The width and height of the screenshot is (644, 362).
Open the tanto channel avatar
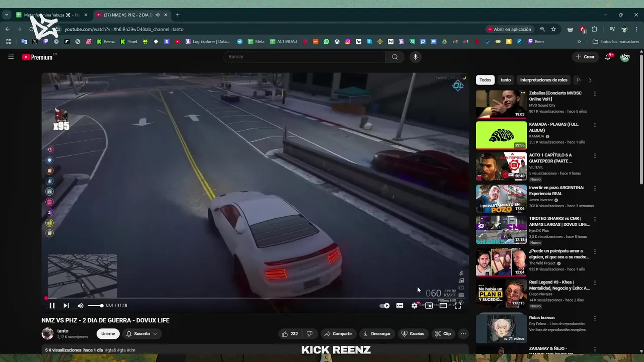pyautogui.click(x=47, y=333)
